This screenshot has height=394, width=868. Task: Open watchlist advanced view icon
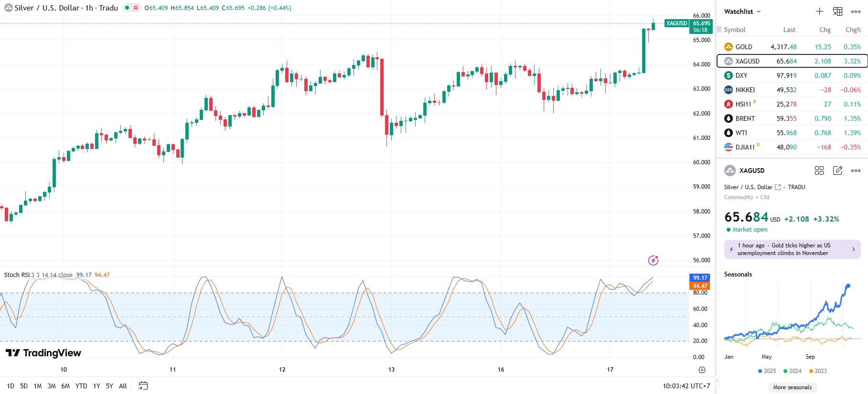coord(837,11)
